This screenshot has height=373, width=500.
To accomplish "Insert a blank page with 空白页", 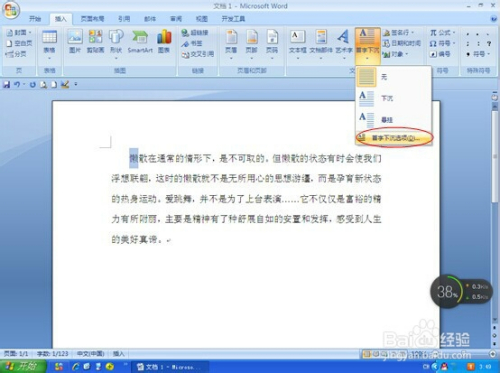I will (20, 43).
